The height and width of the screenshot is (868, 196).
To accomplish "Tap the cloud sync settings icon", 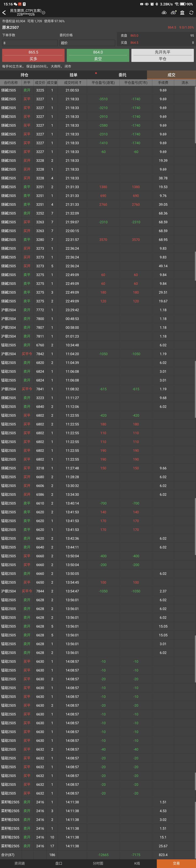I will pos(173,13).
